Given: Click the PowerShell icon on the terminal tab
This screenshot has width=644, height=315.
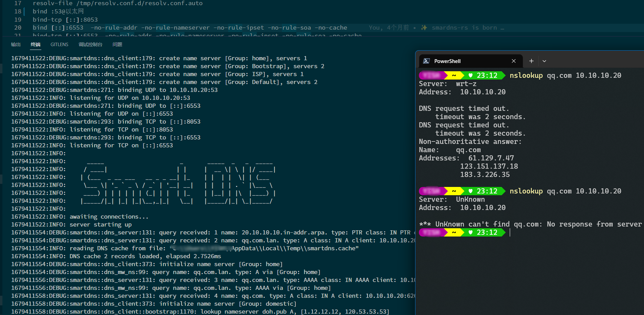Looking at the screenshot, I should [x=426, y=61].
